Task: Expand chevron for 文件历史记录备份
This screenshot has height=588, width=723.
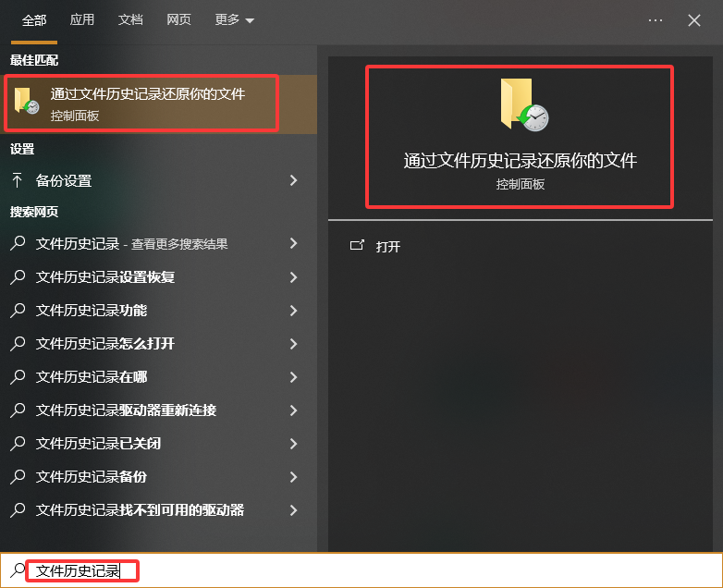Action: point(294,477)
